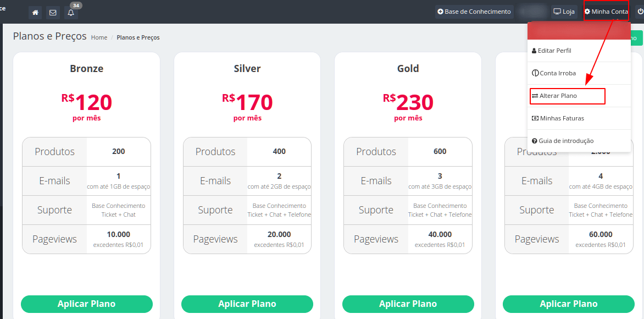
Task: Apply the Bronze plan
Action: coord(87,304)
